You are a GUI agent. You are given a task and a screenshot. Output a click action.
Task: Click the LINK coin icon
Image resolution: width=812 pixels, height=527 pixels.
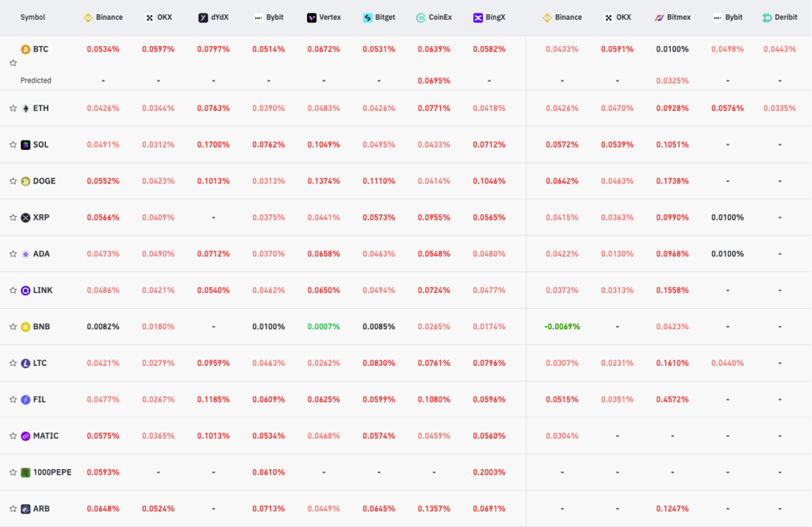tap(25, 290)
